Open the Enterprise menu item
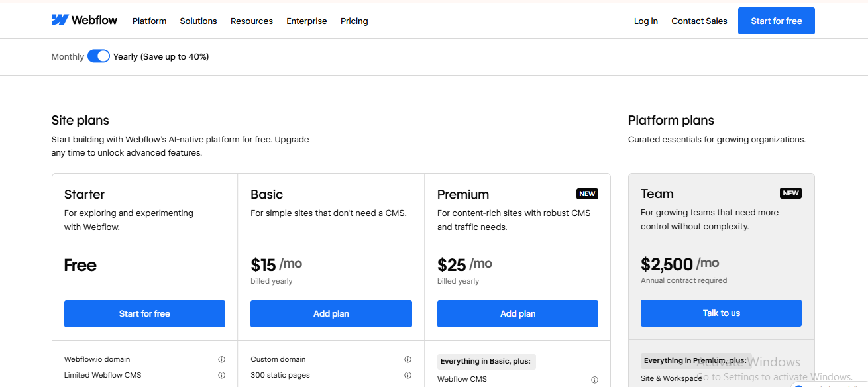 coord(307,21)
